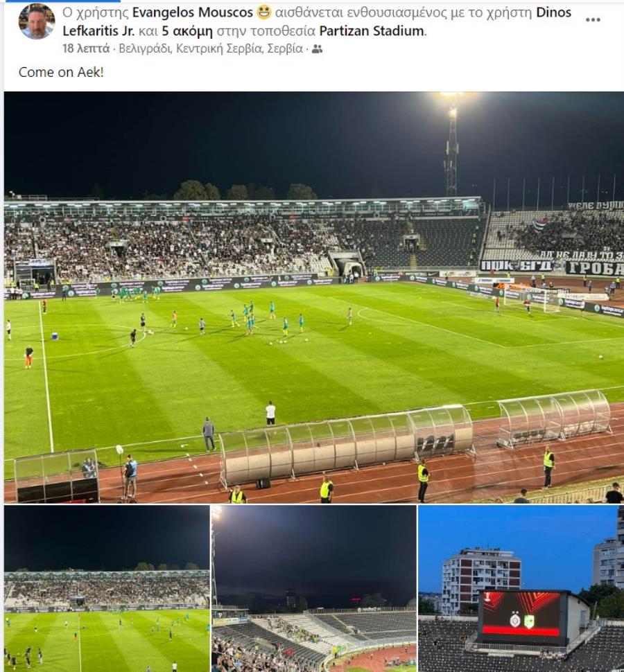Open Dinos Lefkaritis Jr. tagged profile
This screenshot has width=624, height=672.
[x=317, y=21]
